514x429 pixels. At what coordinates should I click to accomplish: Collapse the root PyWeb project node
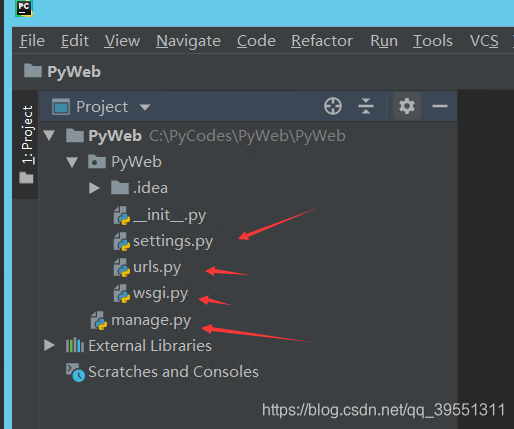pos(49,135)
